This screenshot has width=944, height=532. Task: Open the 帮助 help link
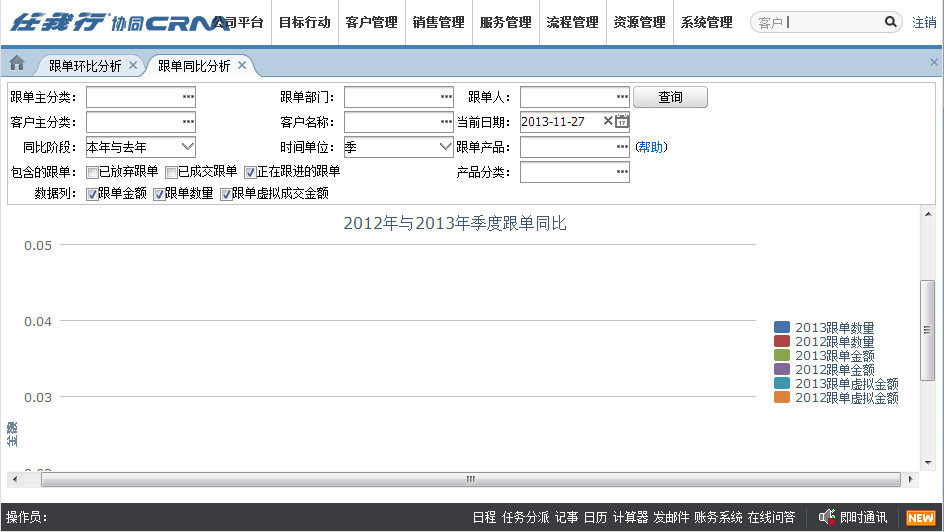(x=650, y=147)
